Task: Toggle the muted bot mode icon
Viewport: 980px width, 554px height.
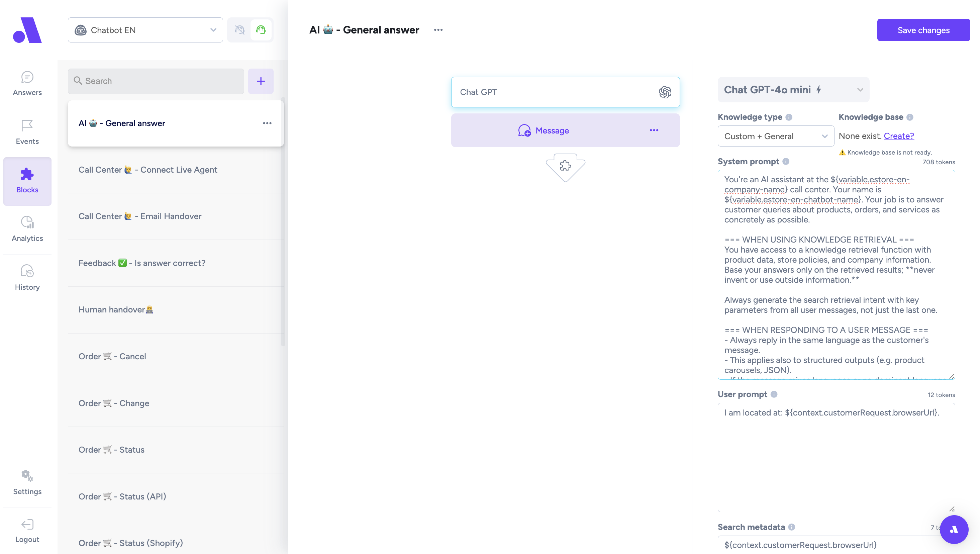Action: coord(239,30)
